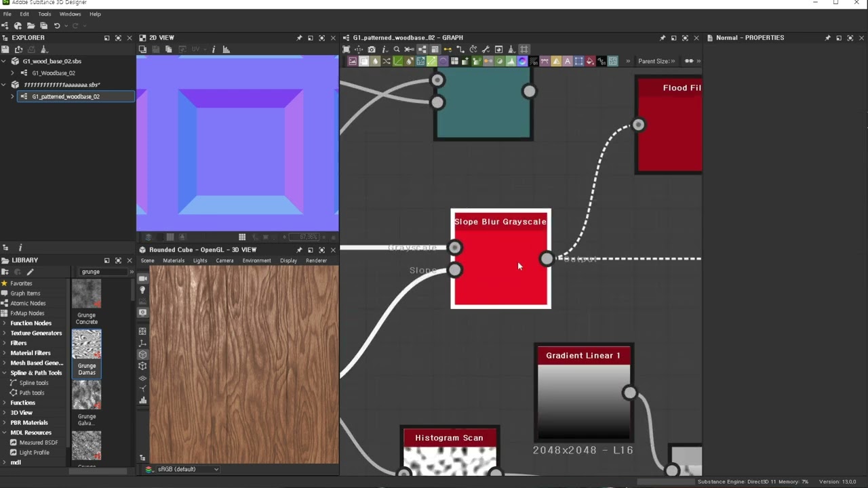868x488 pixels.
Task: Pin the Normal Properties panel
Action: (x=827, y=38)
